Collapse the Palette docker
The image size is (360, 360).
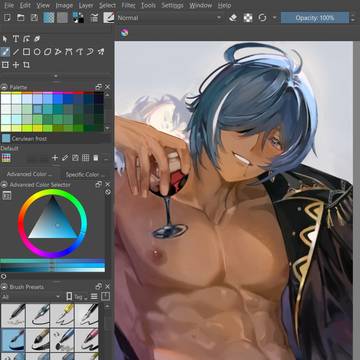tap(4, 87)
